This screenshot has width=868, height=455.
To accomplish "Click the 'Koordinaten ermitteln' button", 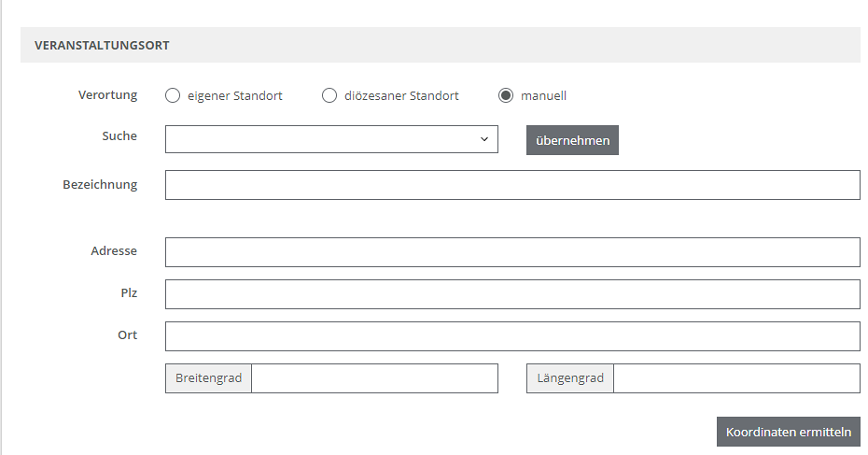I will pos(788,432).
